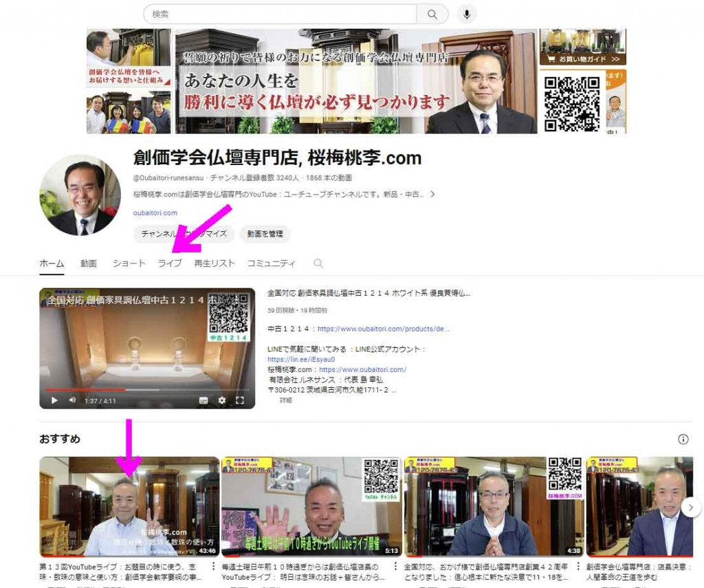Viewport: 704px width, 588px height.
Task: Open the video player settings gear
Action: [221, 400]
